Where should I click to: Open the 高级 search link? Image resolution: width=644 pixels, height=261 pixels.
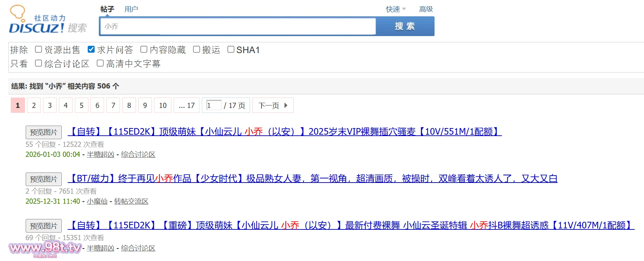tap(426, 9)
